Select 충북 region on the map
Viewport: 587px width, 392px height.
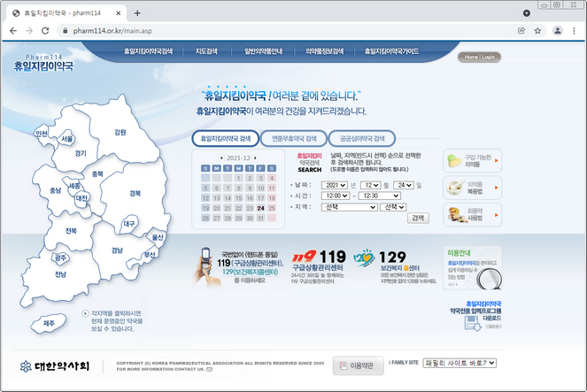point(97,173)
